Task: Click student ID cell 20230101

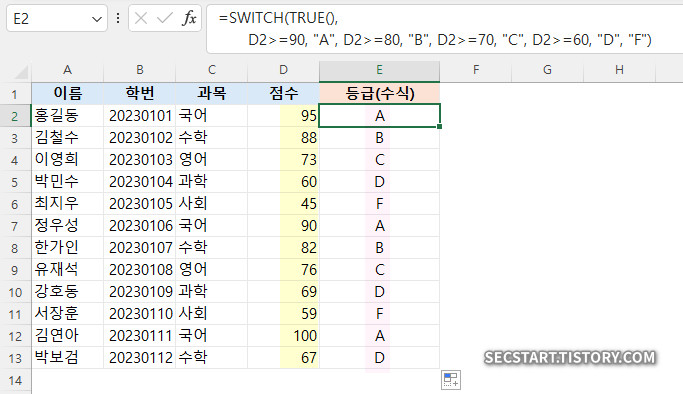Action: tap(139, 116)
